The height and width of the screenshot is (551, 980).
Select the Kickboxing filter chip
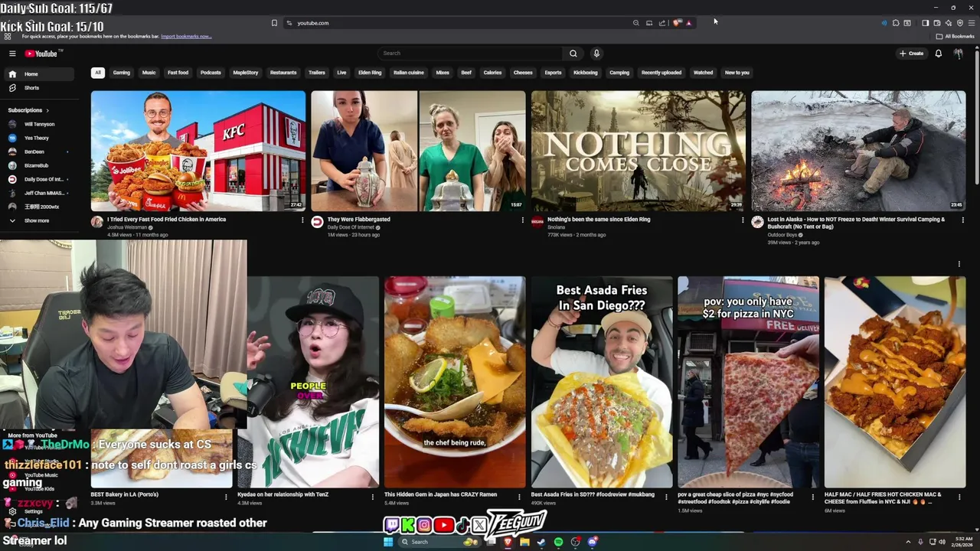point(586,73)
